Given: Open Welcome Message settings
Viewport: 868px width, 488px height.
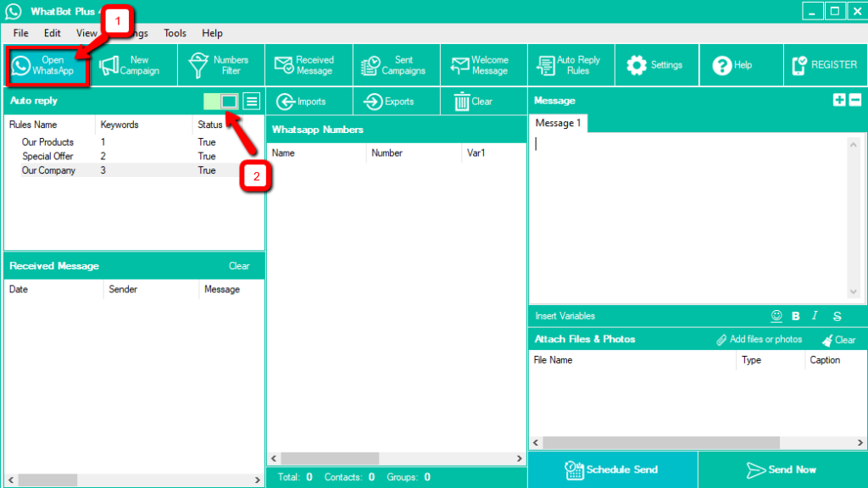Looking at the screenshot, I should click(x=481, y=65).
